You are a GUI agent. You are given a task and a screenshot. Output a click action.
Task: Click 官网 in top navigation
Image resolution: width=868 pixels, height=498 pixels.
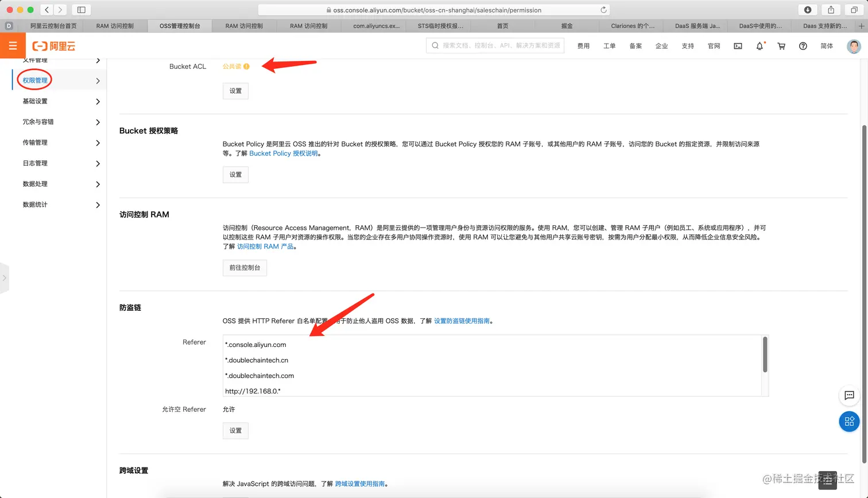(x=714, y=46)
